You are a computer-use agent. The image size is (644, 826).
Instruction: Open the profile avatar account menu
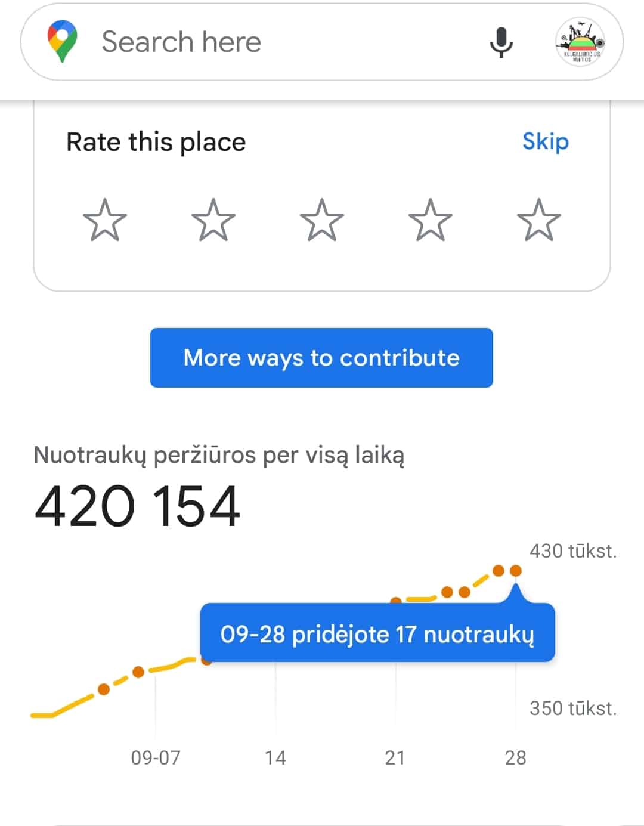pyautogui.click(x=580, y=42)
